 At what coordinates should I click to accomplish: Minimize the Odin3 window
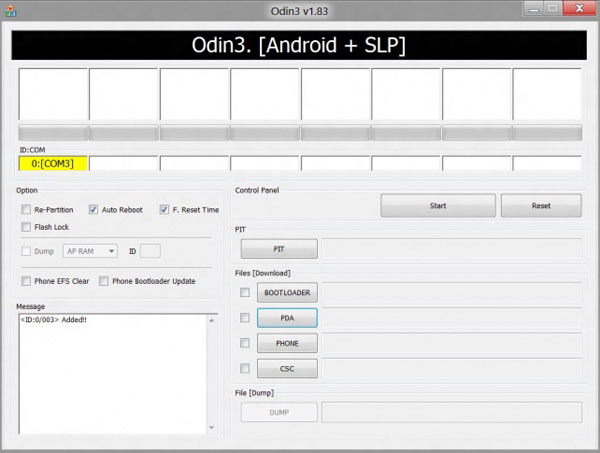[534, 8]
